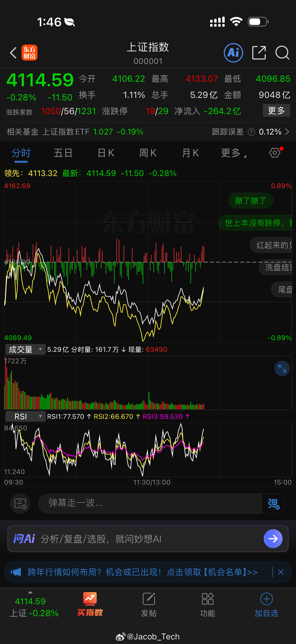Image resolution: width=296 pixels, height=644 pixels.
Task: Tap the RSI3:59.530 reading
Action: click(x=166, y=417)
